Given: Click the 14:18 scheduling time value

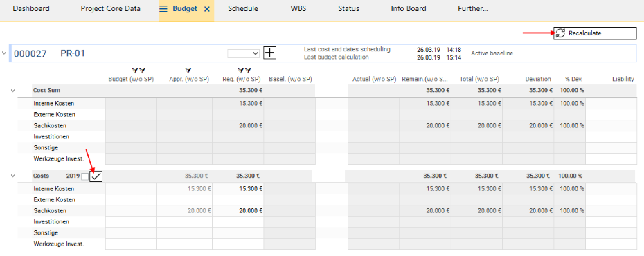Looking at the screenshot, I should pos(454,49).
